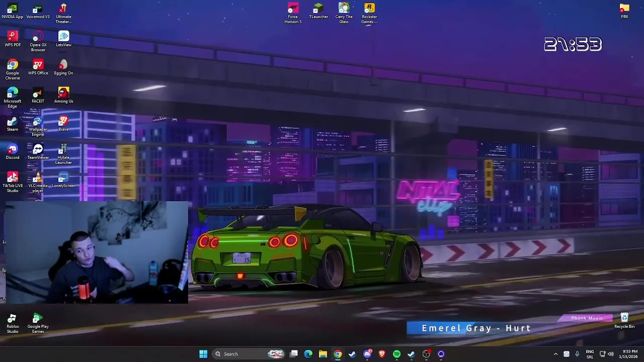The image size is (644, 362).
Task: Open File Explorer from the taskbar
Action: click(x=323, y=354)
